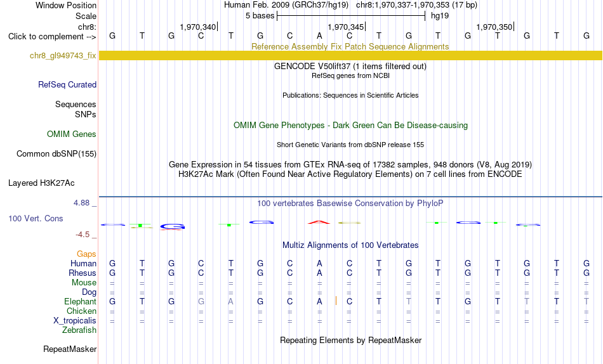Open the RefSeq Curated track label
Viewport: 603px width, 364px height.
pos(67,84)
